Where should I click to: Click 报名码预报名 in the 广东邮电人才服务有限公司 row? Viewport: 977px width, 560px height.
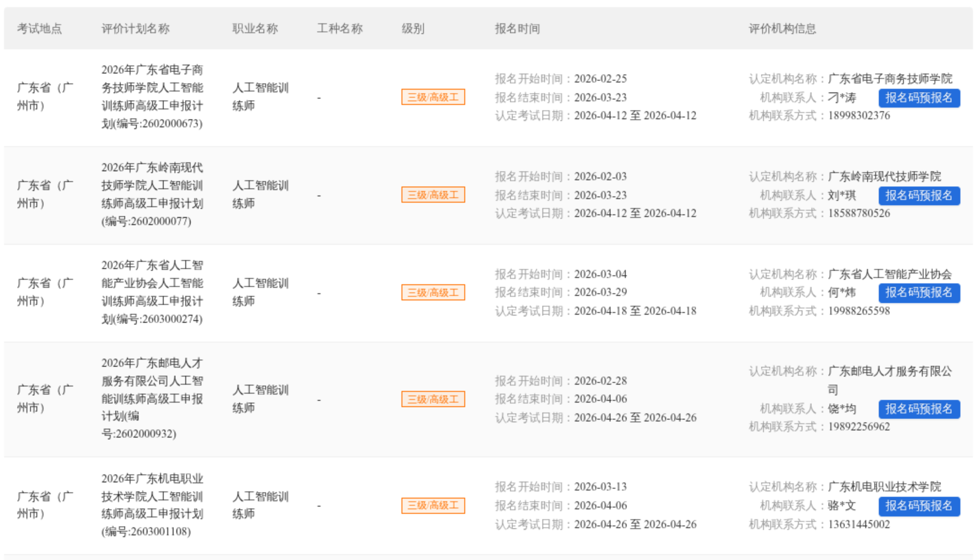(919, 409)
